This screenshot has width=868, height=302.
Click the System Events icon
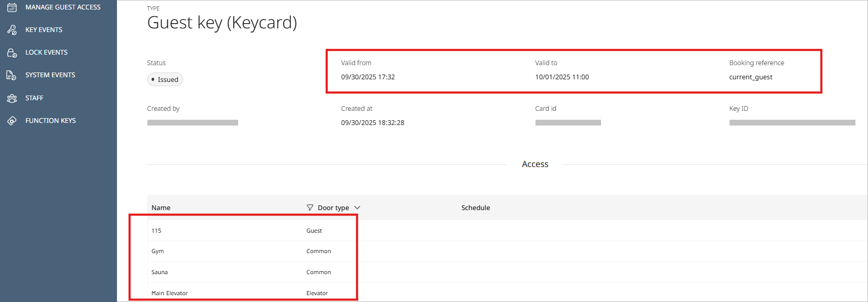pyautogui.click(x=12, y=75)
